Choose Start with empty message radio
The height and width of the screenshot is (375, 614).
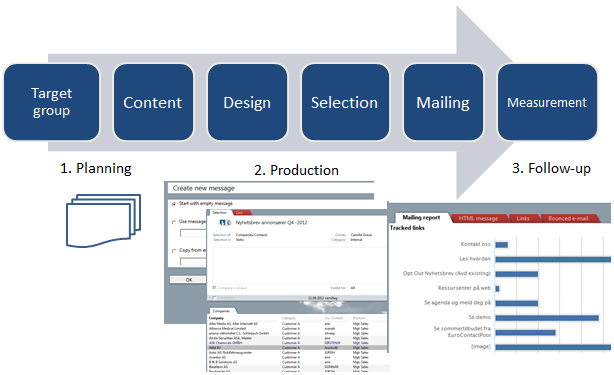(x=174, y=204)
